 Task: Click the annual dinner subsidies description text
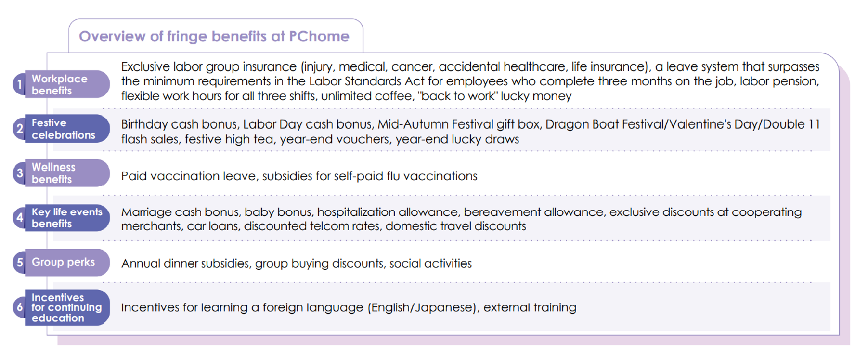click(x=297, y=264)
